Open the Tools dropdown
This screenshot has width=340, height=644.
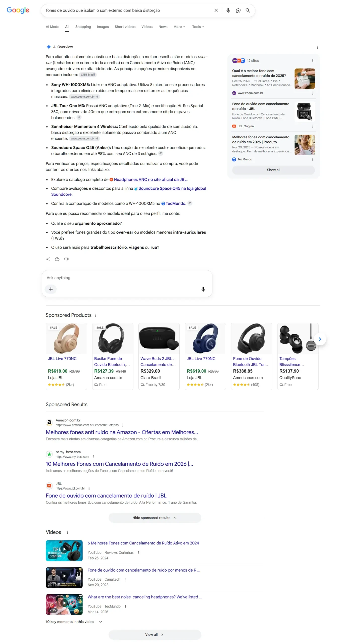coord(198,27)
